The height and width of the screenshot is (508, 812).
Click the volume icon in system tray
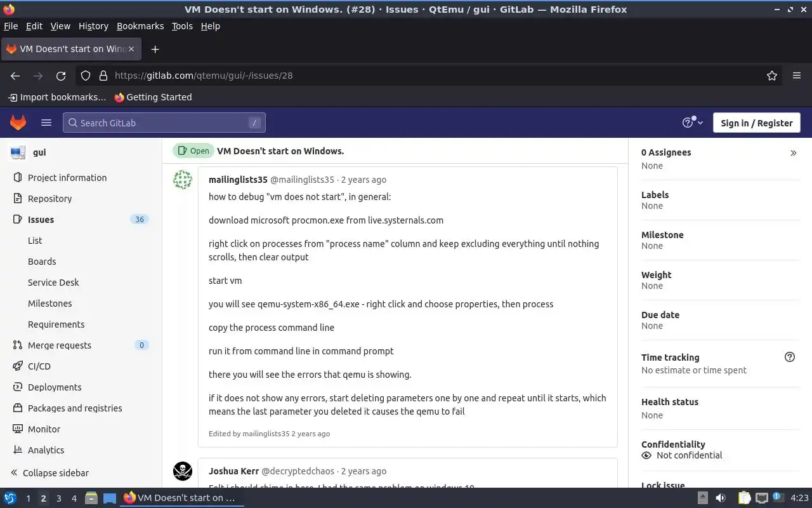click(x=720, y=498)
